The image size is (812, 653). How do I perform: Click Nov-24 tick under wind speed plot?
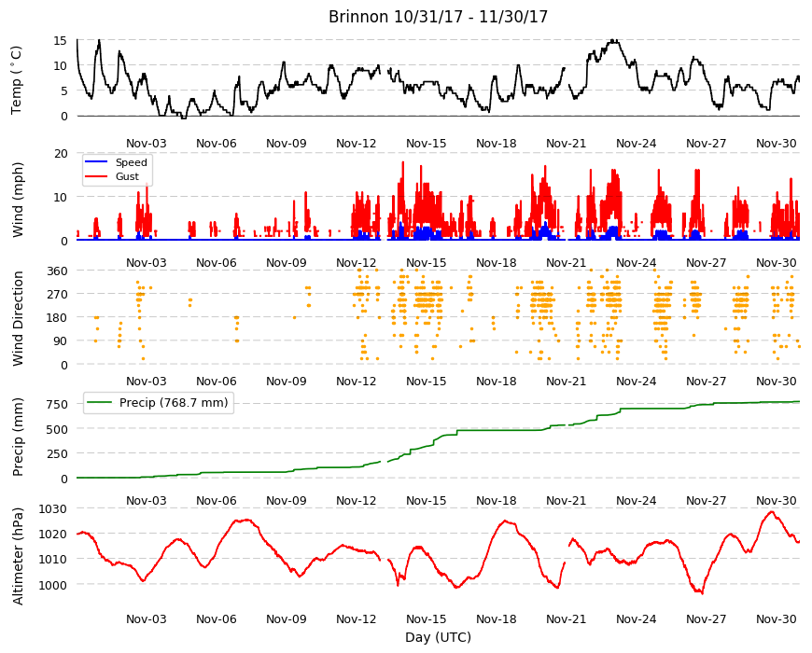636,262
